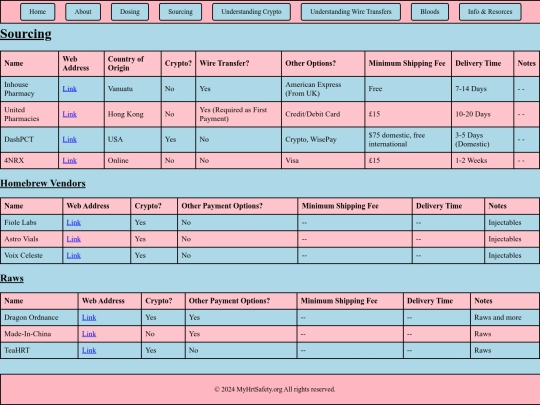Click the Homebrew Vendors heading
This screenshot has width=540, height=405.
43,183
